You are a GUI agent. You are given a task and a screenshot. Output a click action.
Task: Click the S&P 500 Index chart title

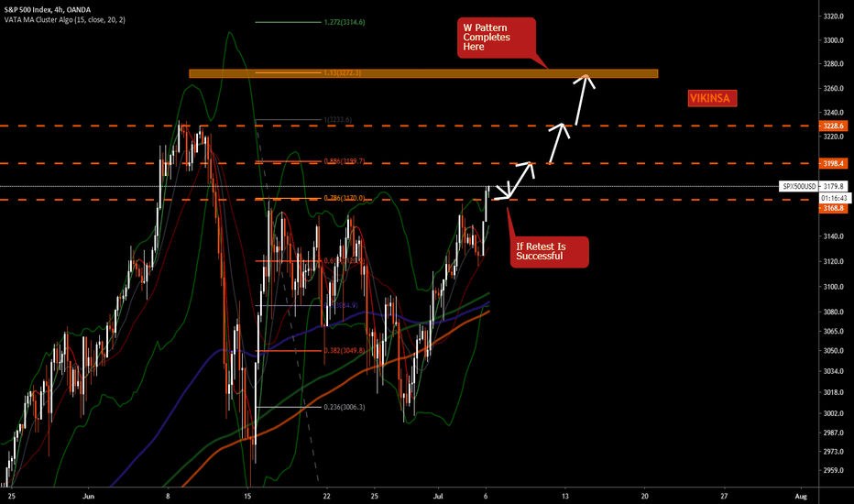tap(48, 10)
